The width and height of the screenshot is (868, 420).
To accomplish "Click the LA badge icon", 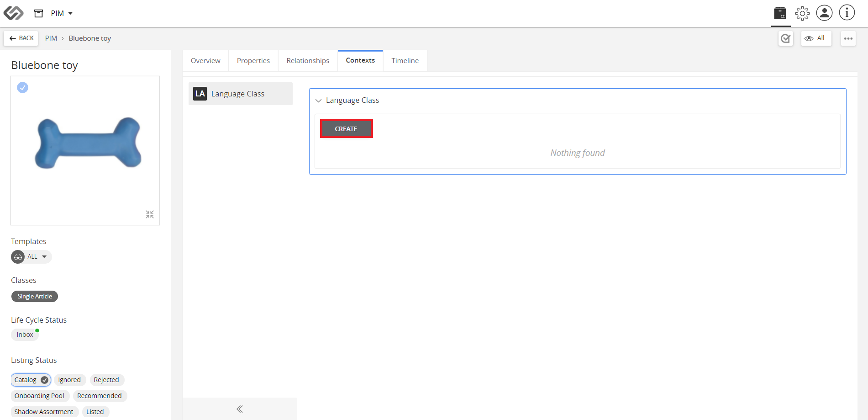I will point(200,94).
